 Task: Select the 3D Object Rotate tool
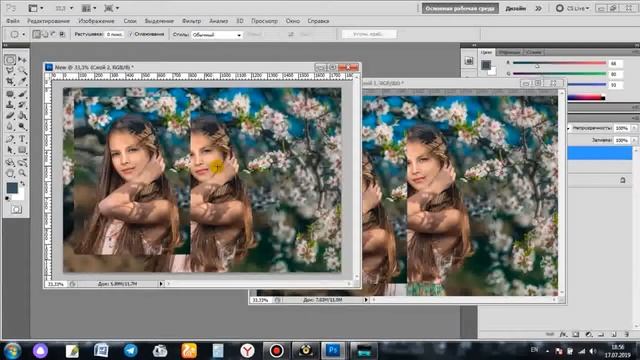point(10,163)
